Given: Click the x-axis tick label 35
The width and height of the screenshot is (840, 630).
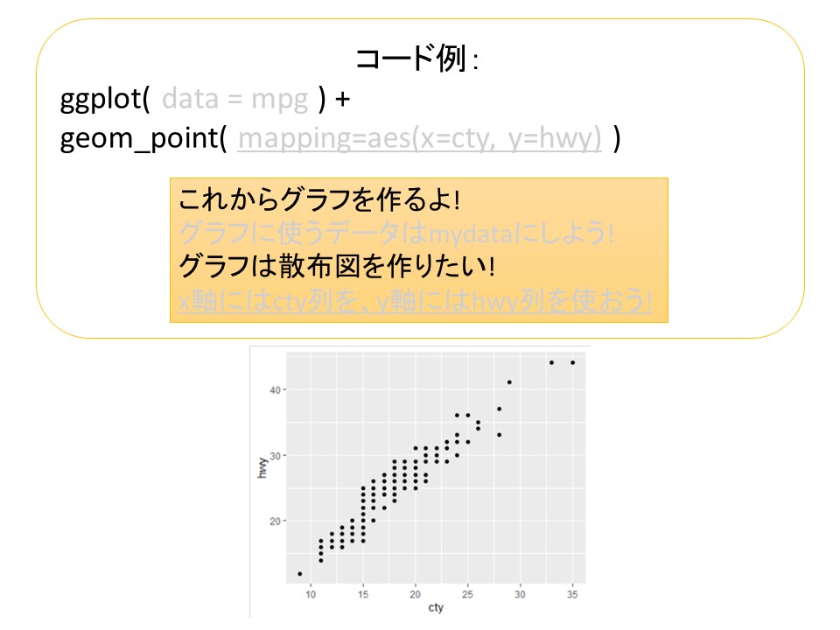Looking at the screenshot, I should [572, 593].
